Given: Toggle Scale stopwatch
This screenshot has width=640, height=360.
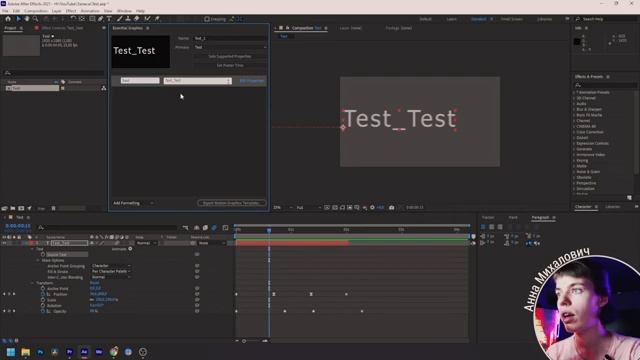Looking at the screenshot, I should click(x=43, y=300).
